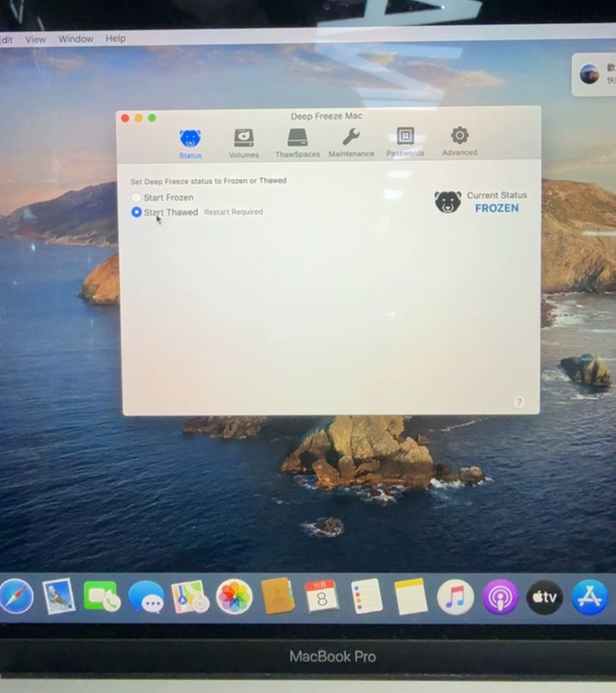Image resolution: width=616 pixels, height=693 pixels.
Task: Open the ThawSpaces drive icon
Action: (297, 139)
